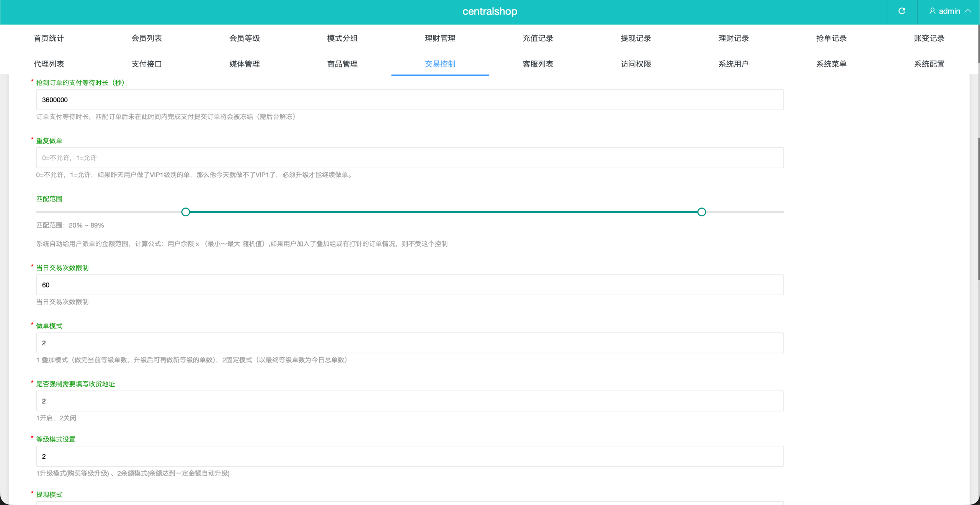Screen dimensions: 980x505
Task: Click the 交易控制 active tab
Action: click(440, 64)
